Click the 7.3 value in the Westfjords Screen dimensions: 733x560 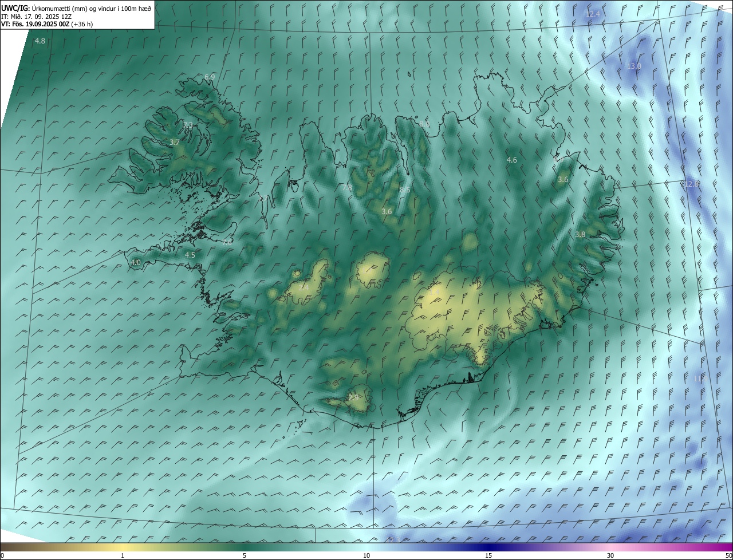(188, 125)
